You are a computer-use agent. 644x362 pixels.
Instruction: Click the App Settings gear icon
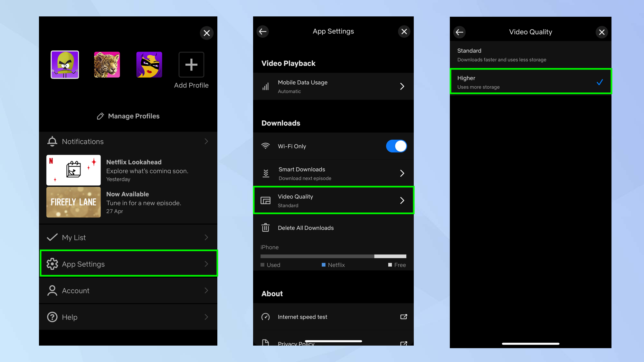click(52, 264)
